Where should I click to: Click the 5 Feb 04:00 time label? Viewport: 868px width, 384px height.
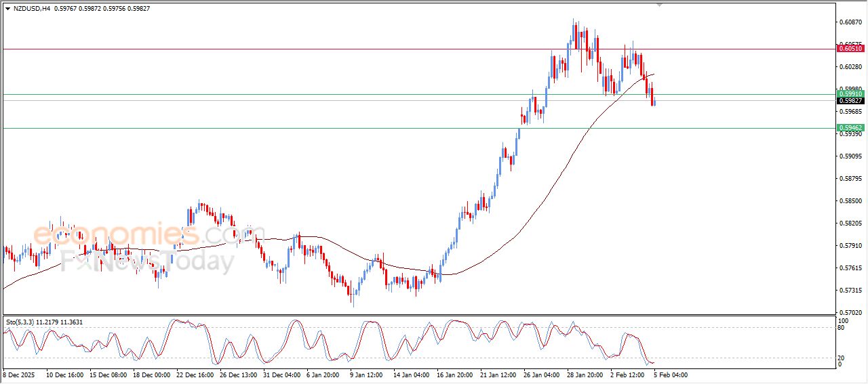(670, 375)
